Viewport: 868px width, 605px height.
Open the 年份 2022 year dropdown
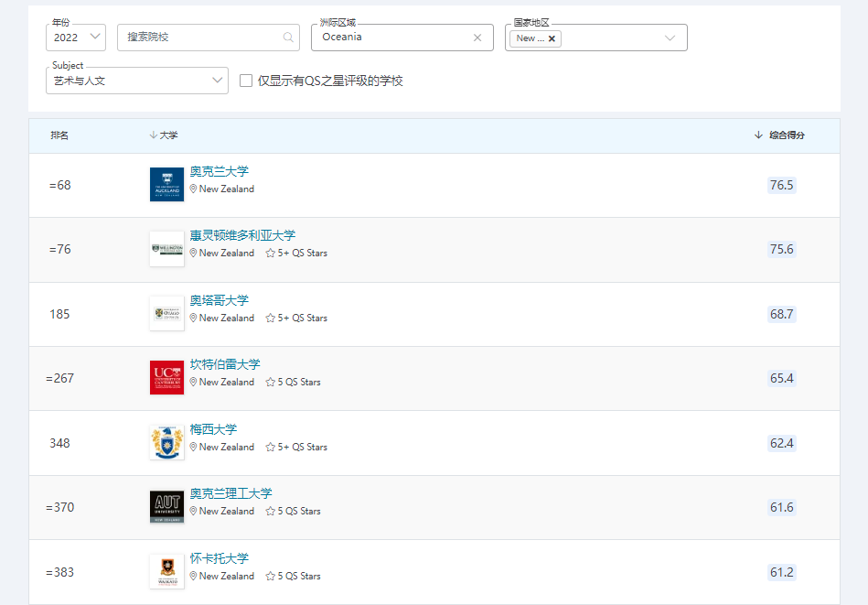[76, 38]
